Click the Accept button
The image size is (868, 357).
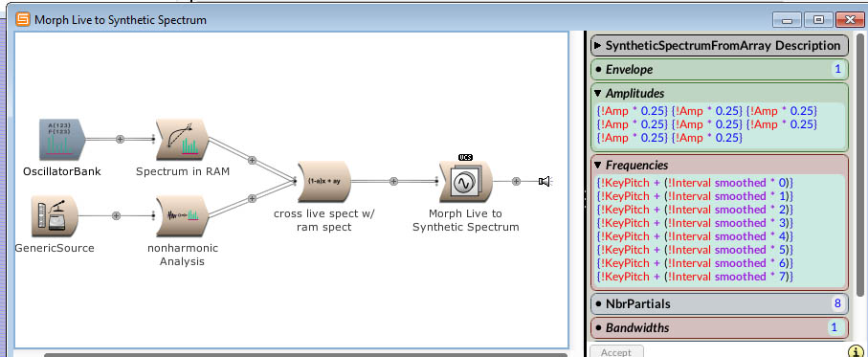(x=615, y=352)
